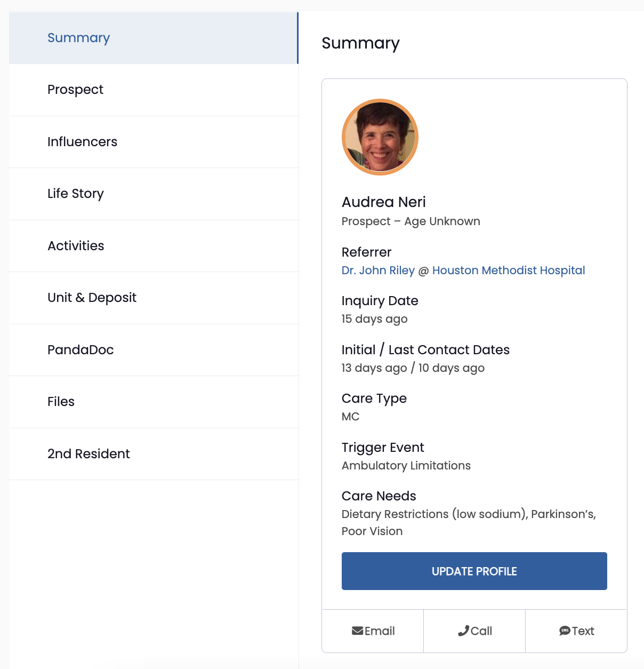
Task: Click the phone handset Call icon
Action: [x=463, y=631]
